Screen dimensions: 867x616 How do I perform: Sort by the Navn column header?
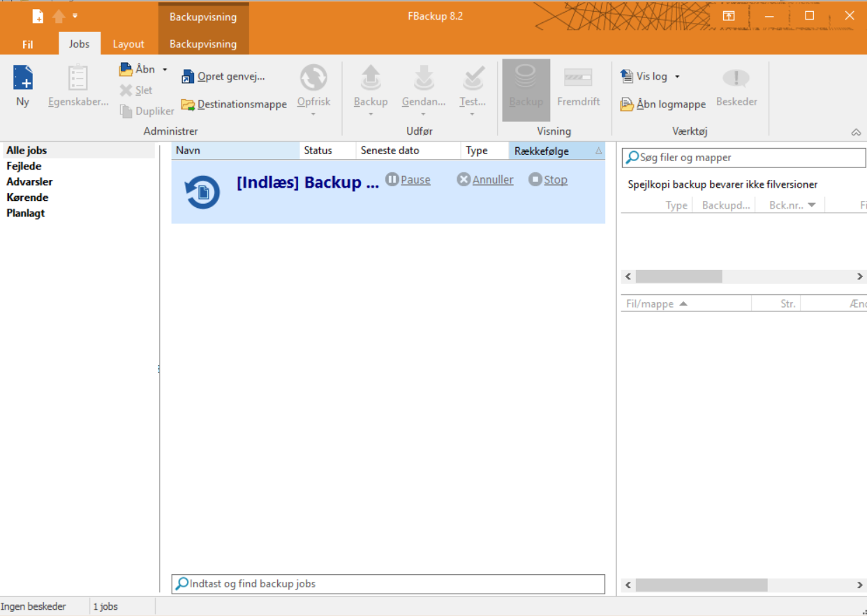coord(235,151)
